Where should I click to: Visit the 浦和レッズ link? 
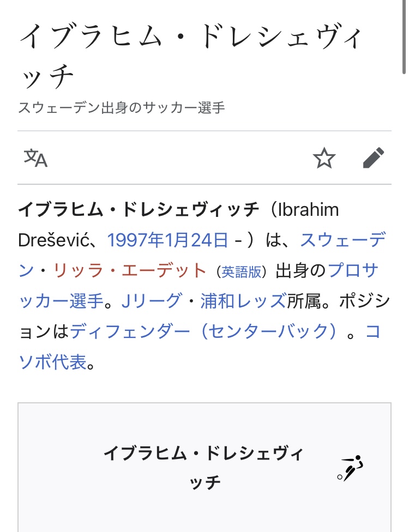tap(243, 301)
